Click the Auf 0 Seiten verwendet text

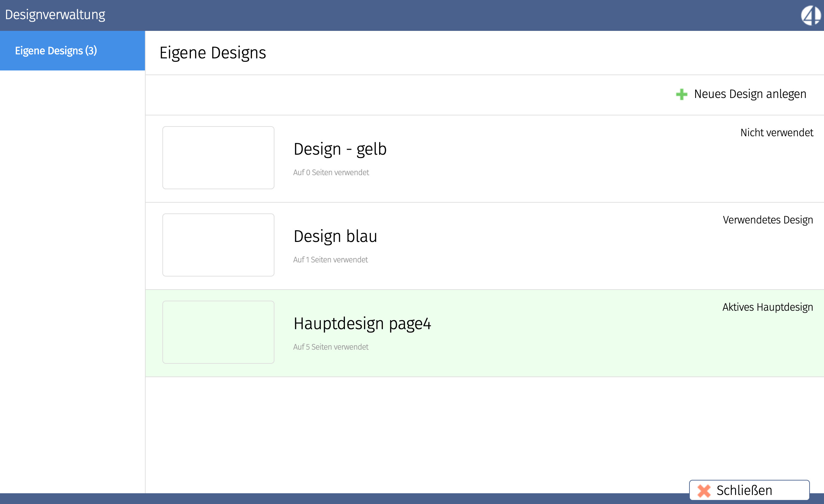331,172
